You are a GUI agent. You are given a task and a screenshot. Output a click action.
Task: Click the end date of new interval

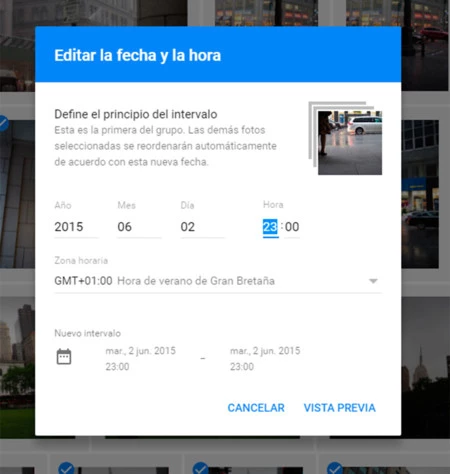point(265,359)
